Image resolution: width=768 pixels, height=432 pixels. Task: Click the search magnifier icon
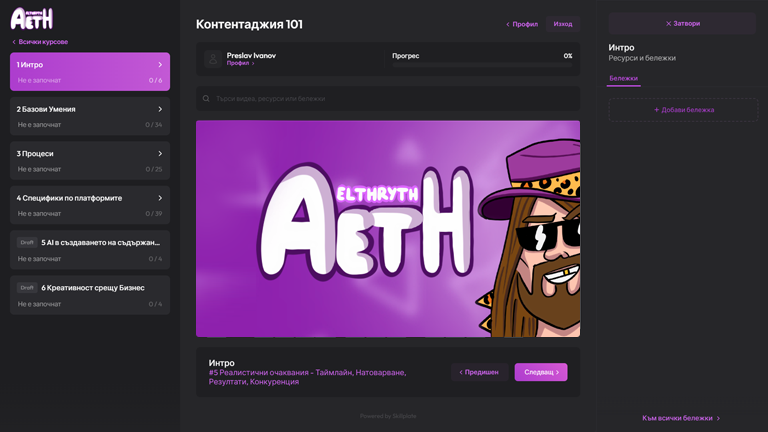[x=206, y=99]
